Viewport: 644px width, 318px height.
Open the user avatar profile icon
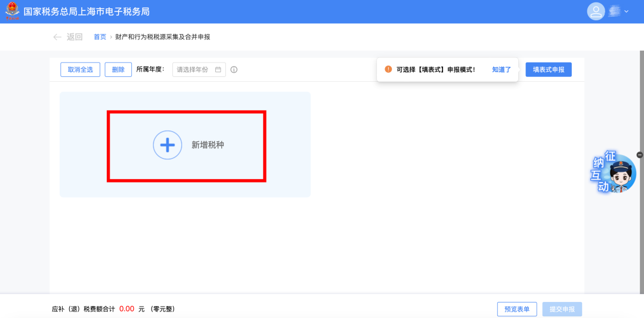596,11
